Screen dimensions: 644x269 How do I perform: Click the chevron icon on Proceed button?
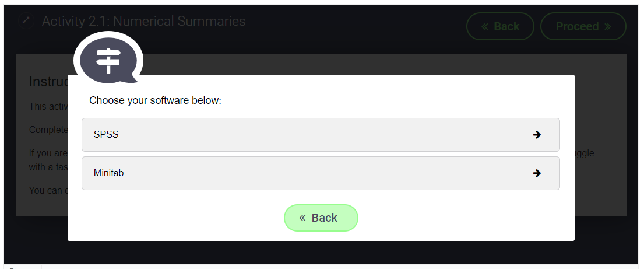coord(608,26)
